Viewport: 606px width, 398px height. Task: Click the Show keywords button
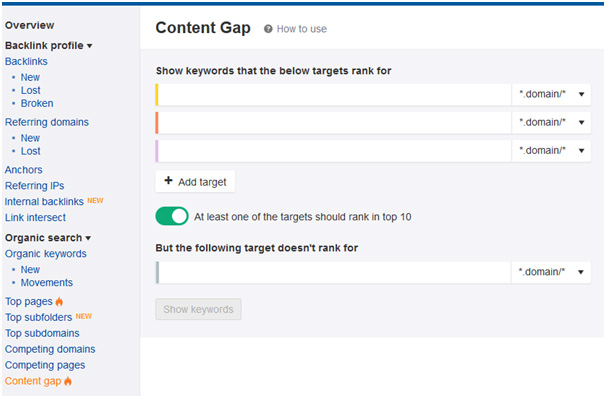click(198, 309)
